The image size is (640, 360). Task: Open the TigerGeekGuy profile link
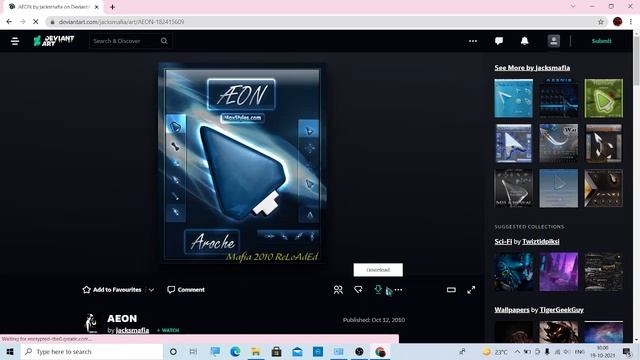[562, 310]
